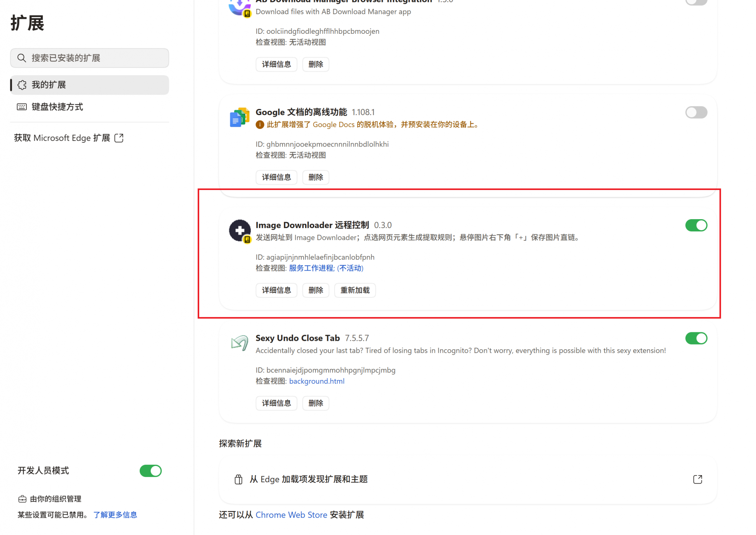Click 删除 for AB Download Manager
Screen dimensions: 756x535
tap(315, 64)
